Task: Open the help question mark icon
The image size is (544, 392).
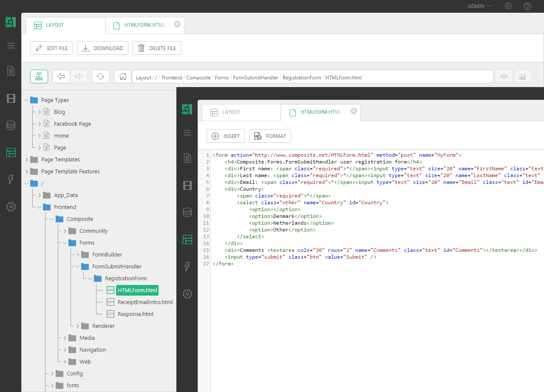Action: [x=527, y=6]
